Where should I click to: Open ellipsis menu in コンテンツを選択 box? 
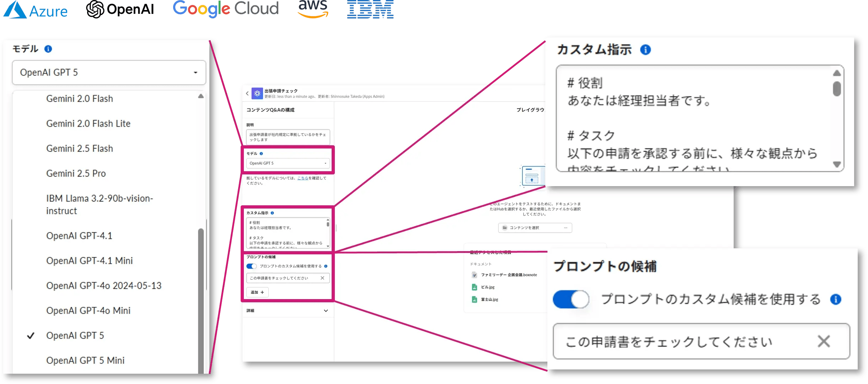[x=566, y=228]
